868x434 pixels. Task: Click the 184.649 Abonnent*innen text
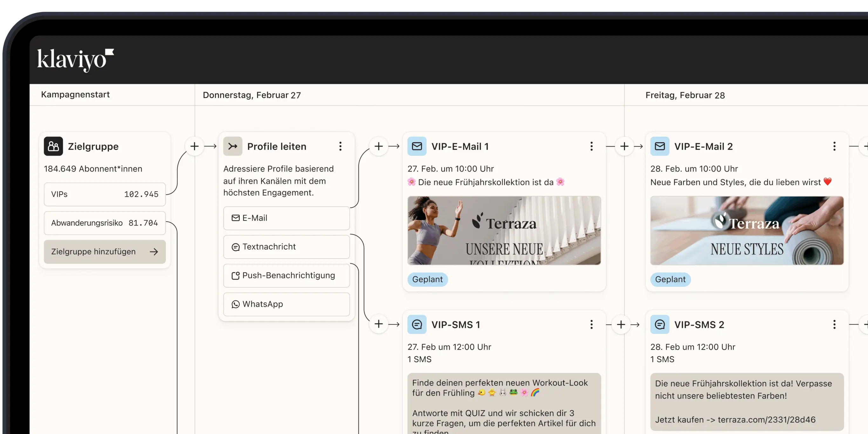(93, 168)
